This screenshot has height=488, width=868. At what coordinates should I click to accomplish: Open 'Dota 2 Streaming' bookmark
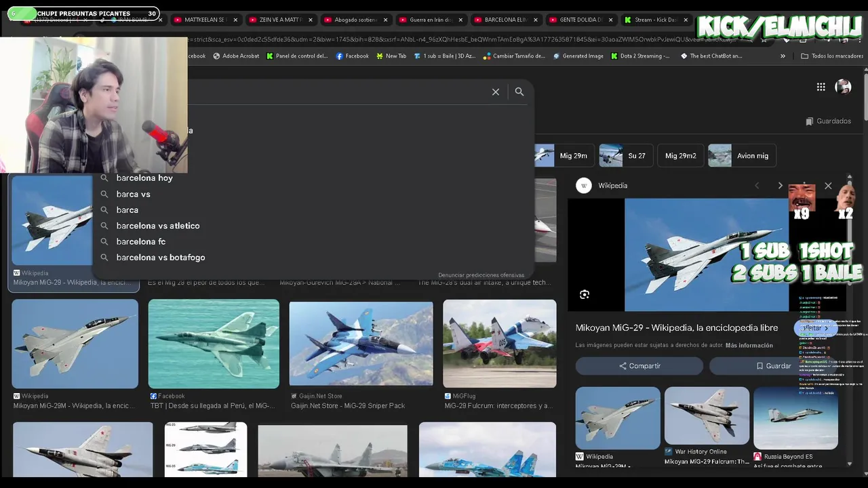(640, 56)
